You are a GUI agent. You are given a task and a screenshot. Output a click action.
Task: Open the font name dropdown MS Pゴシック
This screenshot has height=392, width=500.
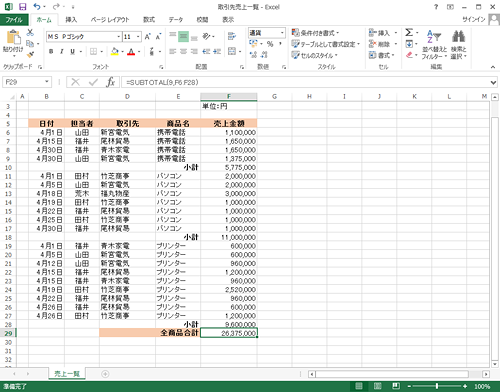click(119, 37)
